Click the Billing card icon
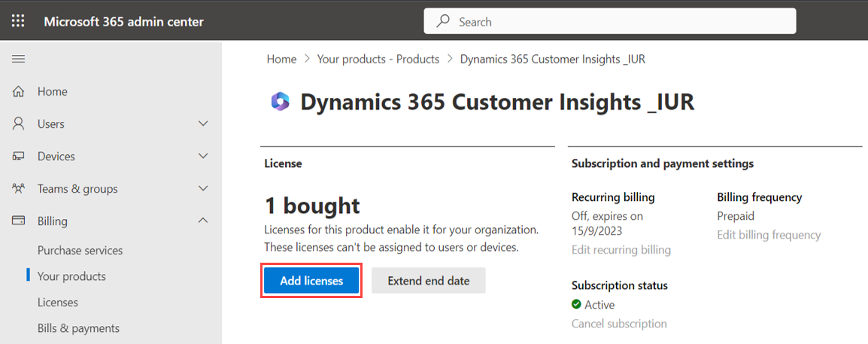Viewport: 868px width, 344px height. click(19, 221)
